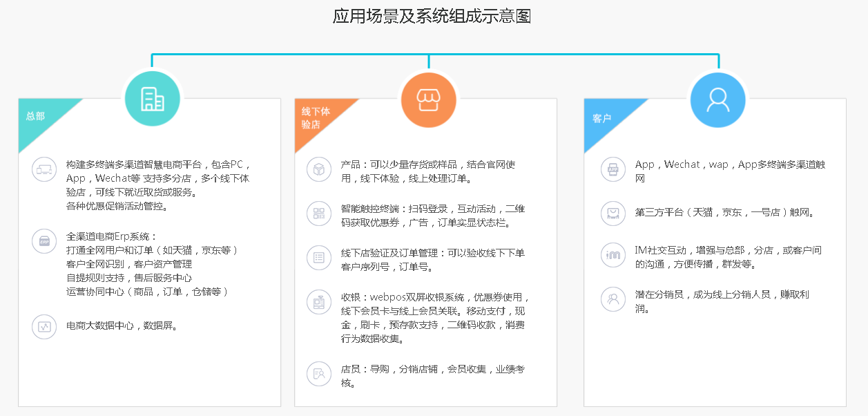Select the store staff icon beside 店员
This screenshot has height=416, width=868.
coord(319,374)
